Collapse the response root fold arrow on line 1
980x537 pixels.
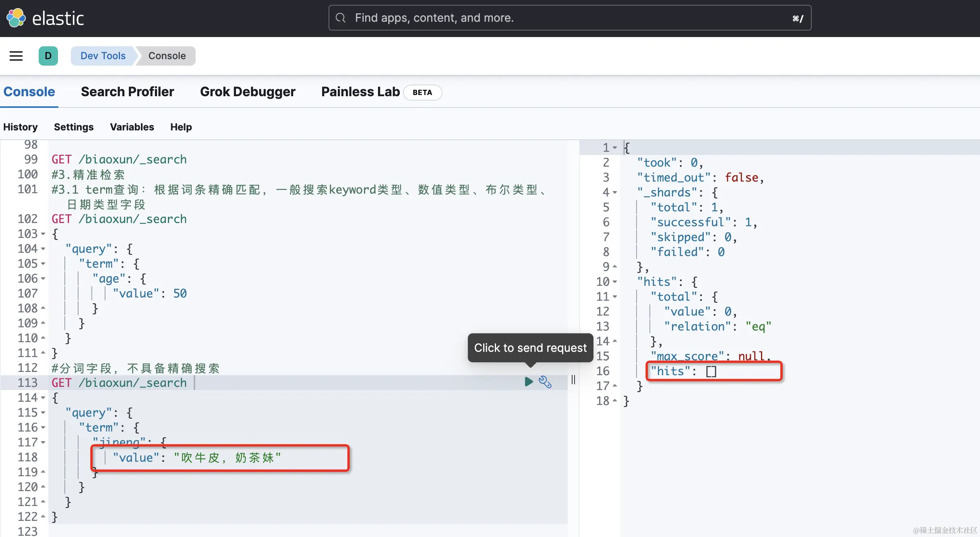pyautogui.click(x=615, y=148)
